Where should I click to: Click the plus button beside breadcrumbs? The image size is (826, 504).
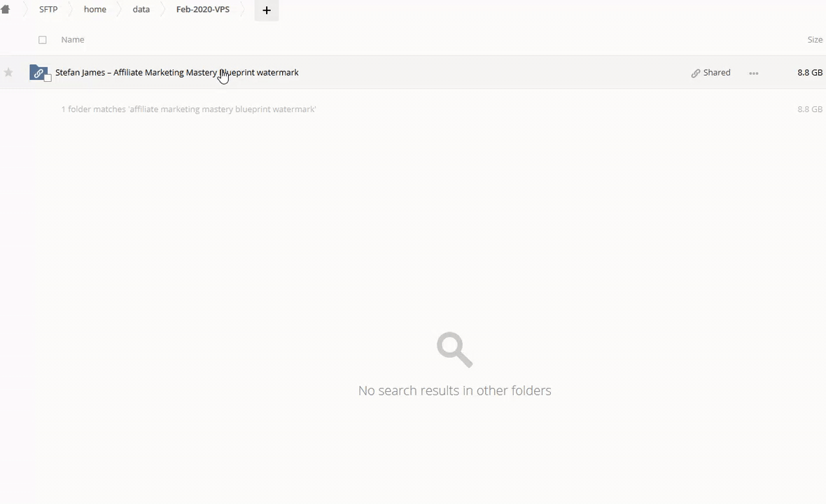(266, 10)
